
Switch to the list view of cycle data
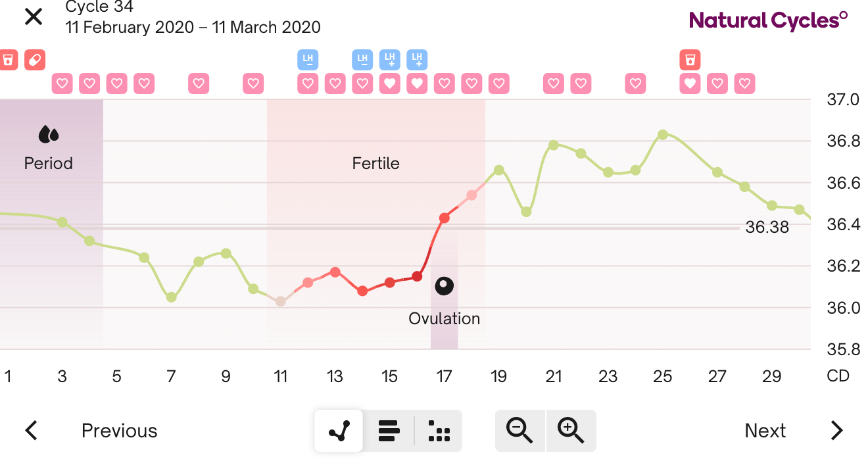point(389,431)
